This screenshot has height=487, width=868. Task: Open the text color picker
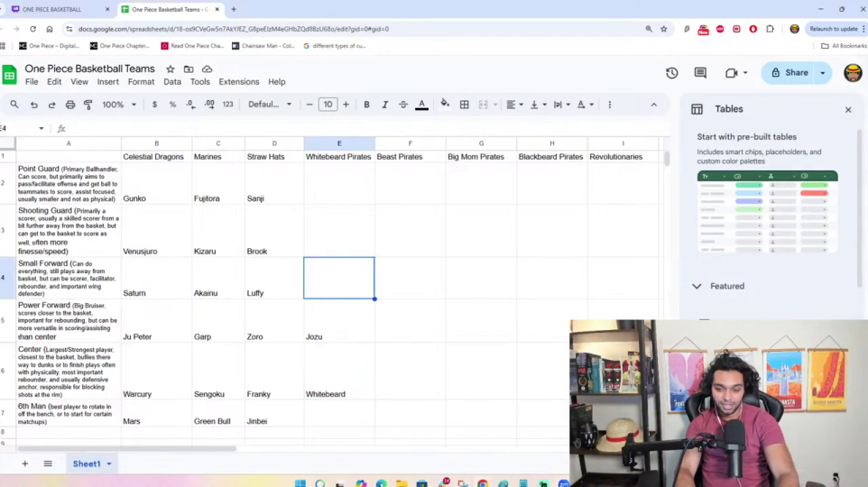pyautogui.click(x=422, y=105)
